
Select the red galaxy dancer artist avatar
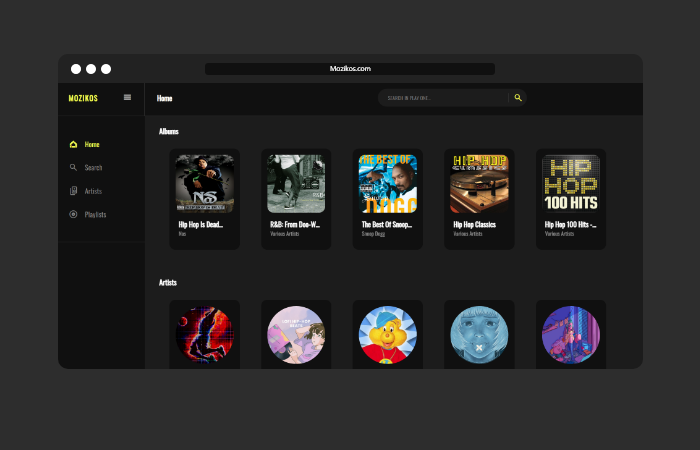coord(204,335)
